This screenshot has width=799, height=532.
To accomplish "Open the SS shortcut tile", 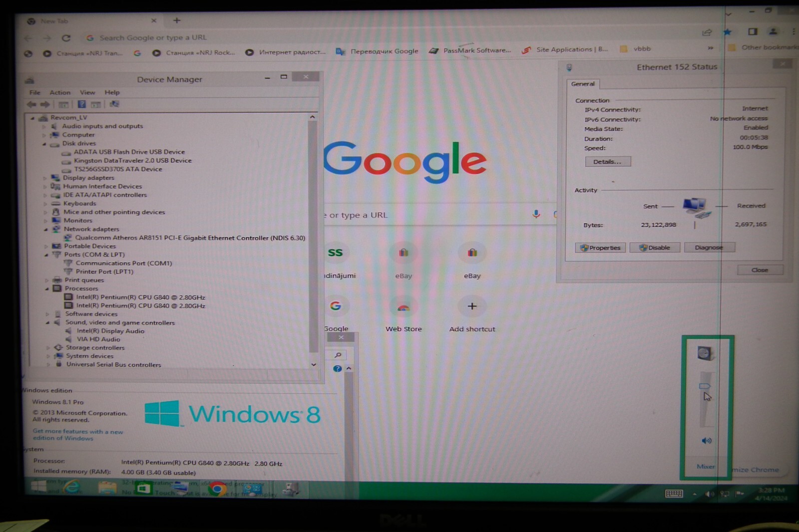I will tap(335, 253).
